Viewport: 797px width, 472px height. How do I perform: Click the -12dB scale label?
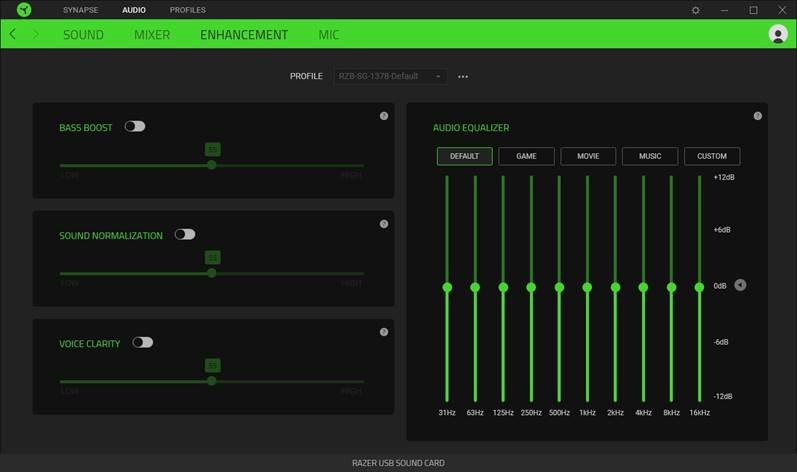coord(722,396)
